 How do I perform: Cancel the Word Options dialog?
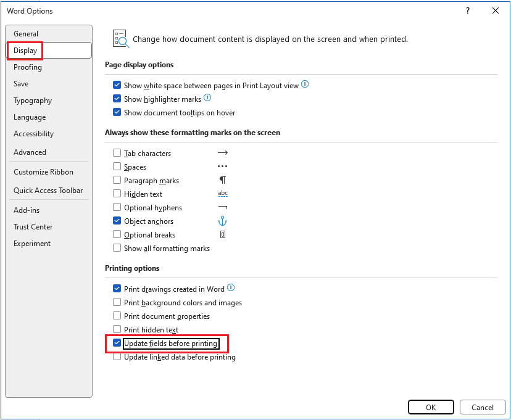[483, 407]
